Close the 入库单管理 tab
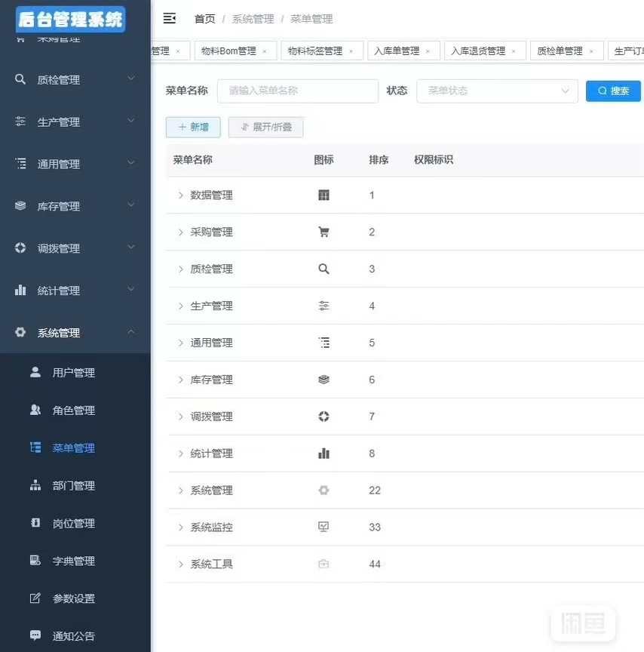 tap(428, 51)
